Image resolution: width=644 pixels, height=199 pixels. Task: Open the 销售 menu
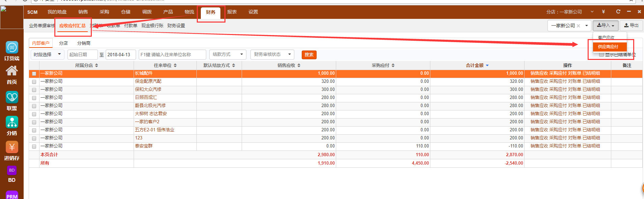[x=83, y=12]
